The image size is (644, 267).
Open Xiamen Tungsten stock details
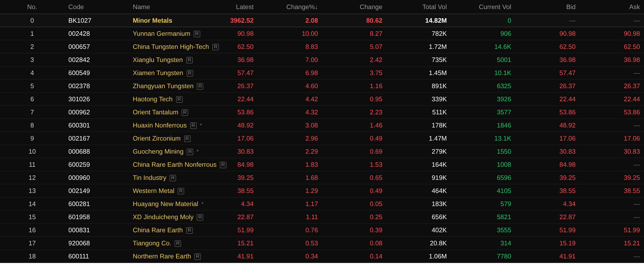(158, 73)
